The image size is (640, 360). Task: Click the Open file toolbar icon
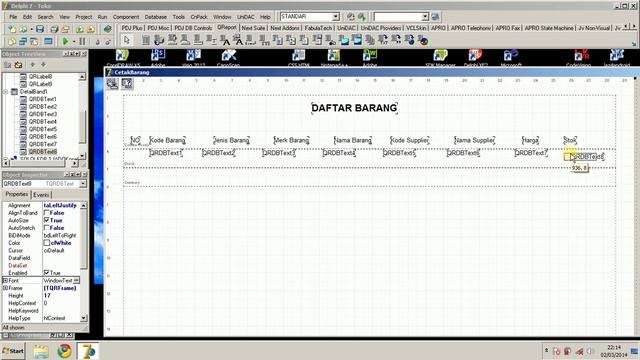[x=23, y=29]
